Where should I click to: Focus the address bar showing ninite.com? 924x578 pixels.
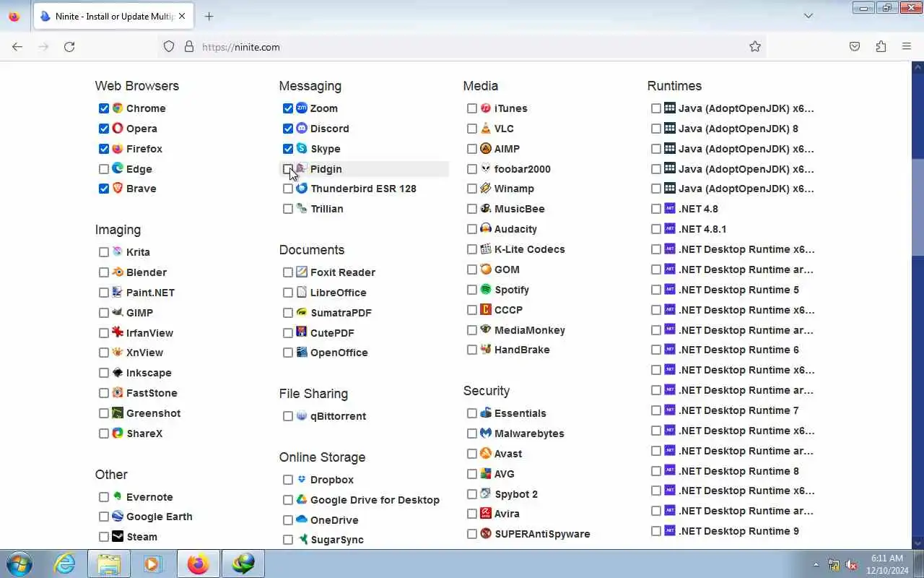pyautogui.click(x=462, y=46)
